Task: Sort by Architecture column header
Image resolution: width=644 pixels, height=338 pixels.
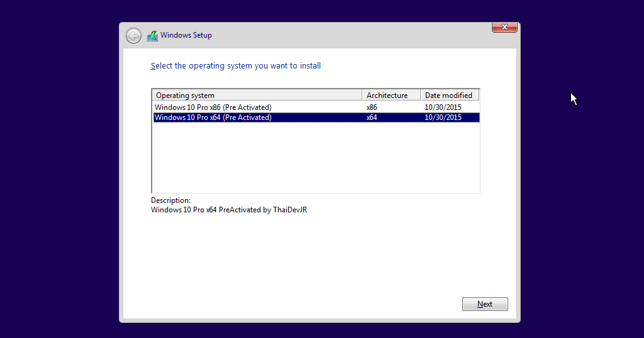Action: point(391,95)
